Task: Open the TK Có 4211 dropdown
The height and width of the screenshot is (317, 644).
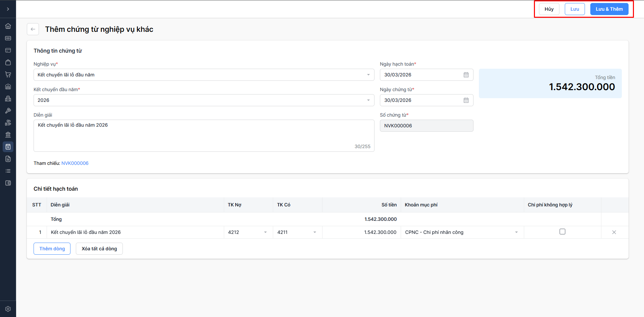Action: click(x=314, y=232)
